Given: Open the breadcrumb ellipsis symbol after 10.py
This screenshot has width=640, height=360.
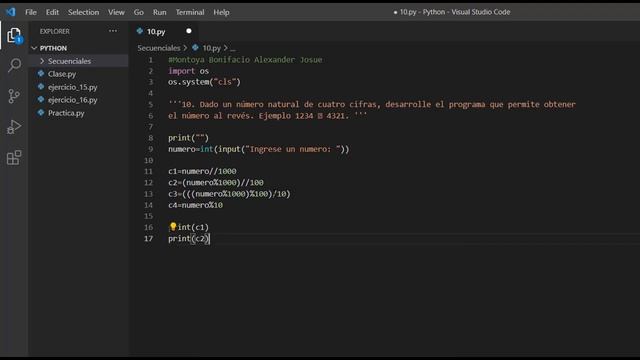Looking at the screenshot, I should [x=233, y=48].
